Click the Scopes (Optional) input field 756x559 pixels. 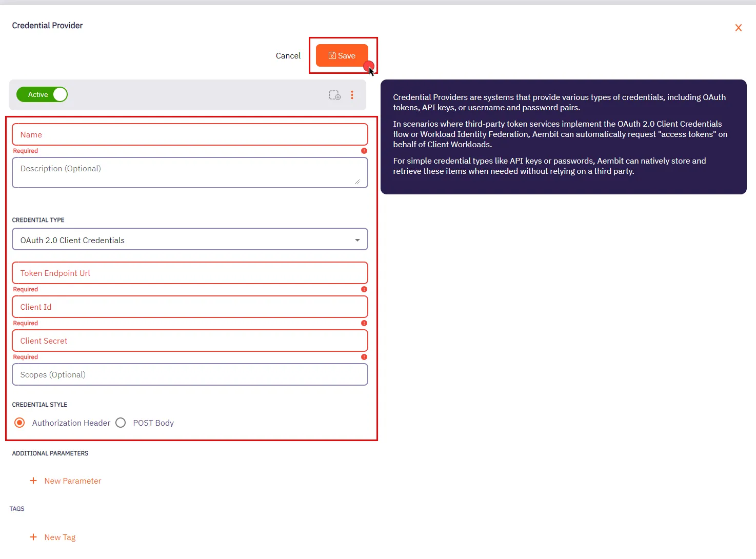point(190,374)
